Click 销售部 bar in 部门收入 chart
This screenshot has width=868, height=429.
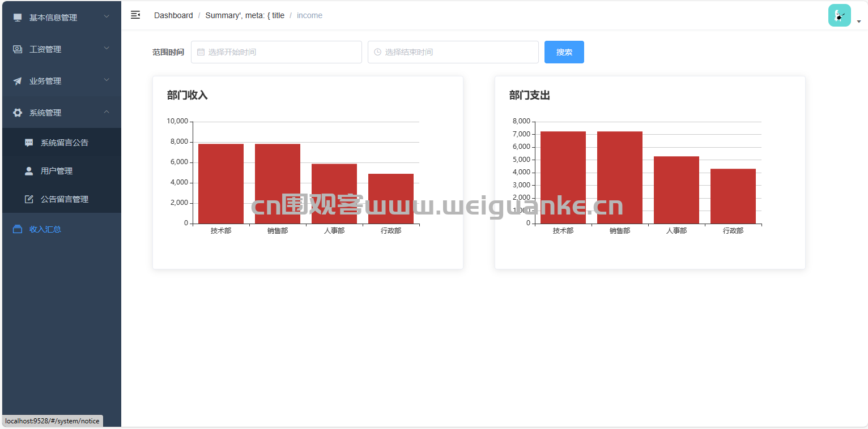pos(278,184)
